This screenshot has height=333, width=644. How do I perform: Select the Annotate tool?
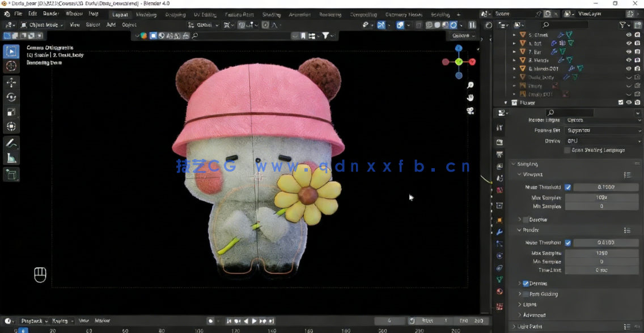coord(11,142)
